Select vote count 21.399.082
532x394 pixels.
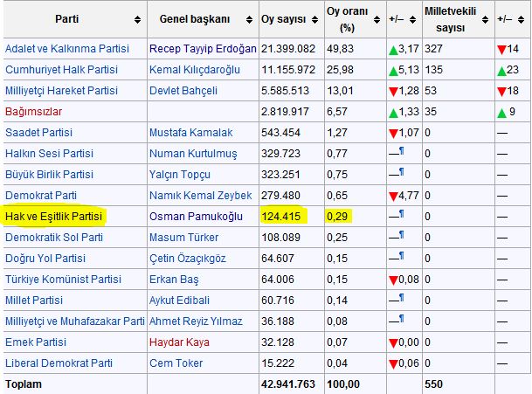pos(288,49)
